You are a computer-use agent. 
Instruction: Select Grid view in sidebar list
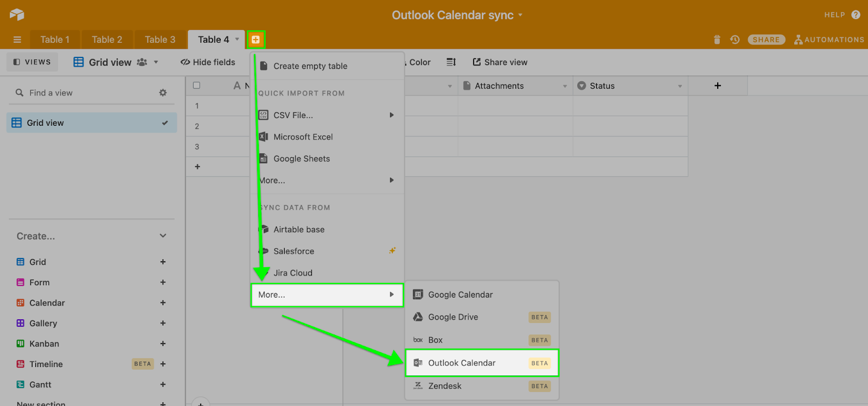coord(92,123)
